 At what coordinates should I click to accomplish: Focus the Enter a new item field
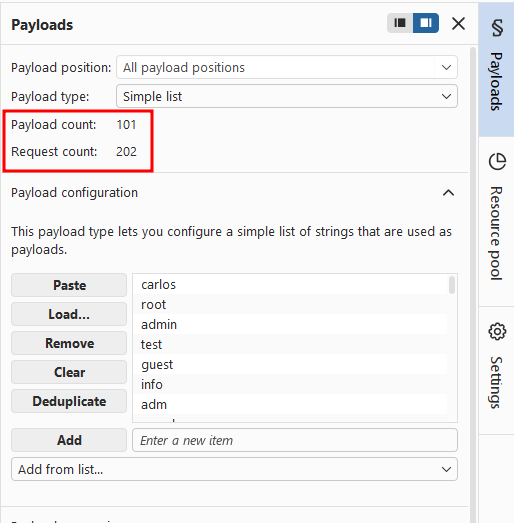295,440
